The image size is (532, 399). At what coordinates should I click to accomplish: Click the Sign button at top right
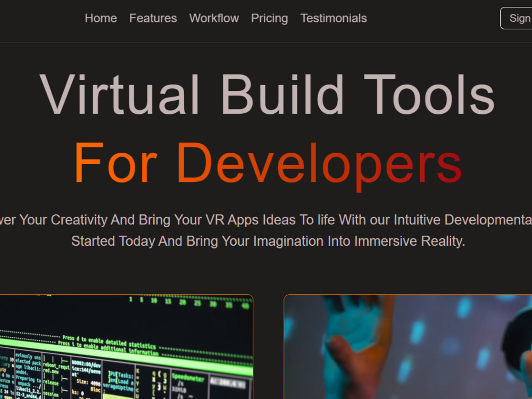[517, 18]
